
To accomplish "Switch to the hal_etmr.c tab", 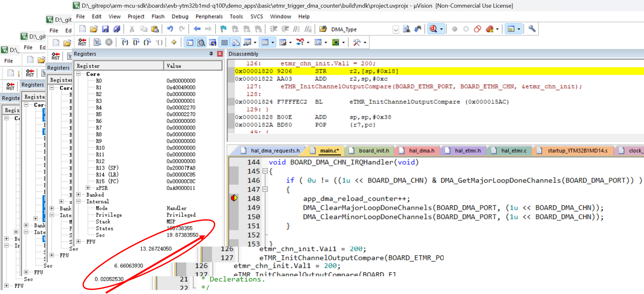I will [x=509, y=150].
